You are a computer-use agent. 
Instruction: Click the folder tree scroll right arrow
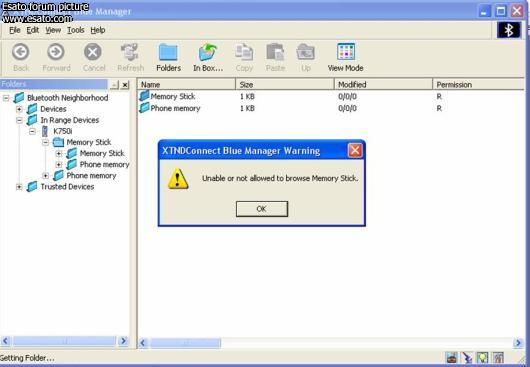point(123,341)
